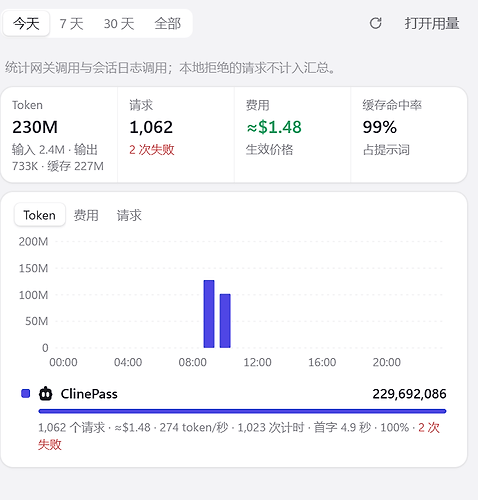Screen dimensions: 478x500
Task: Click the 50M axis label
Action: (37, 321)
